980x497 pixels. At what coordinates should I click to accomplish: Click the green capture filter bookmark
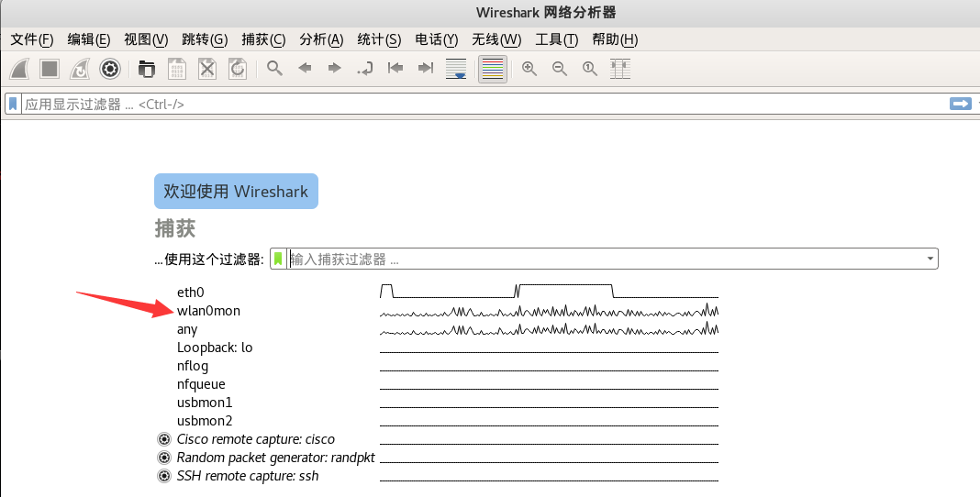point(278,260)
